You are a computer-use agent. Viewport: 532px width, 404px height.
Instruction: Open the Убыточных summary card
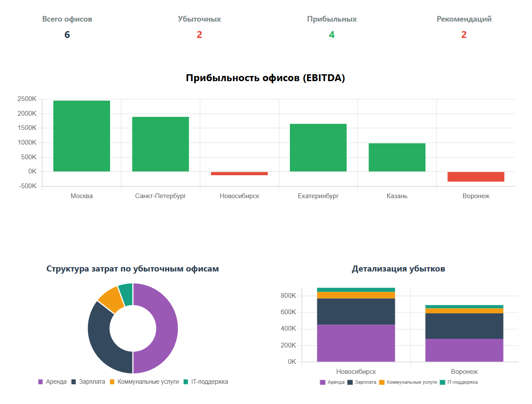(199, 27)
